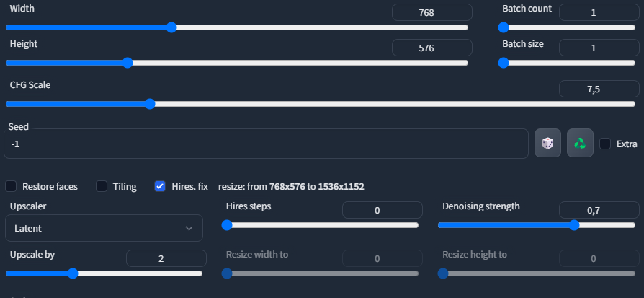Focus the Hires steps number field
Image resolution: width=644 pixels, height=298 pixels.
click(x=383, y=210)
